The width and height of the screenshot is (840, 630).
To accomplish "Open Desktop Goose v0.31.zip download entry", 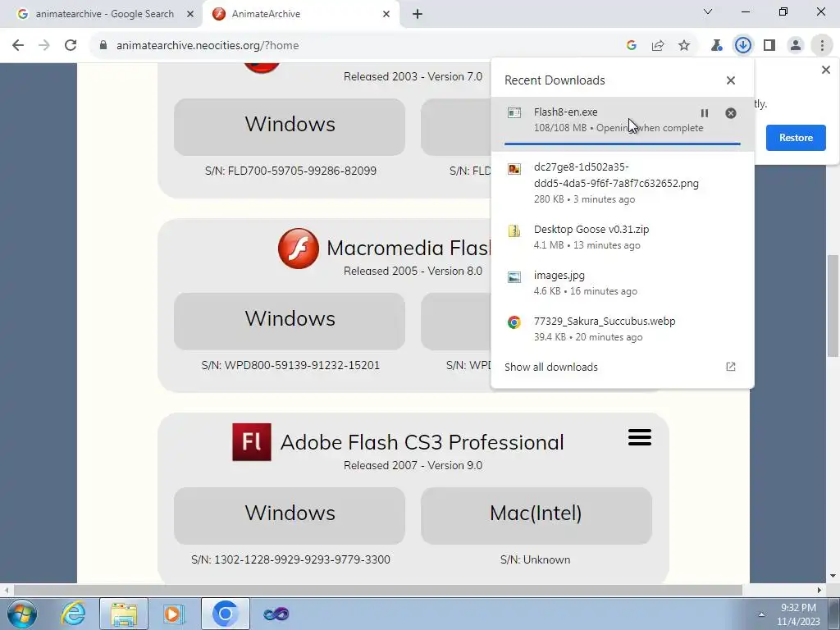I will tap(622, 237).
